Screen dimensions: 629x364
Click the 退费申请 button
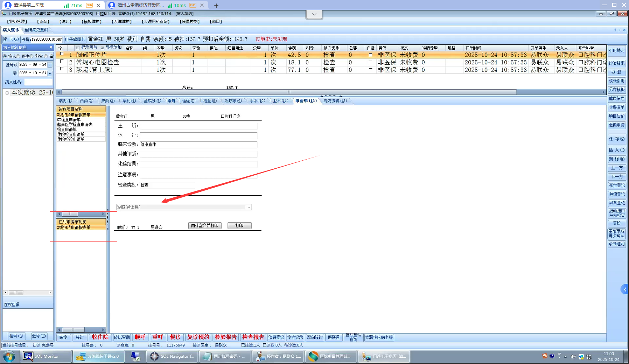point(616,125)
